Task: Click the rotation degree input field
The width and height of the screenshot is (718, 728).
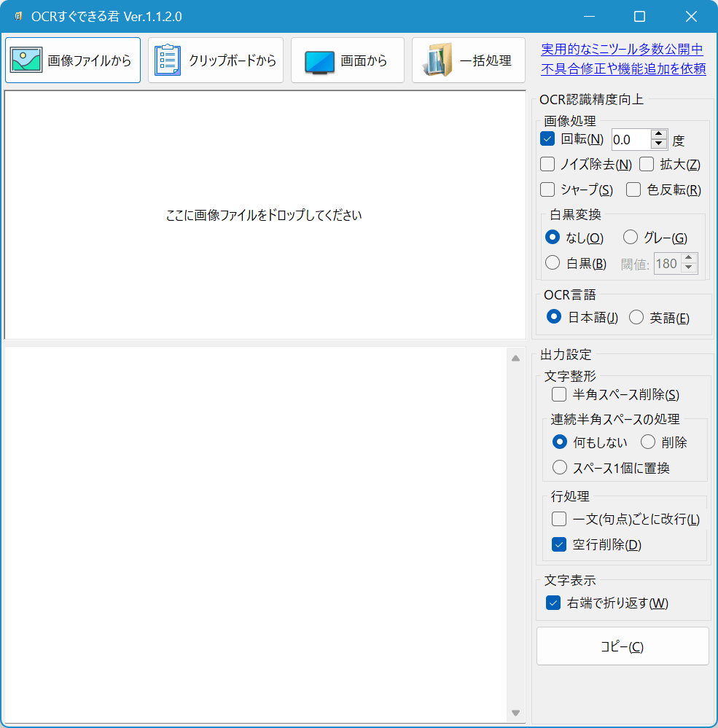Action: (631, 140)
